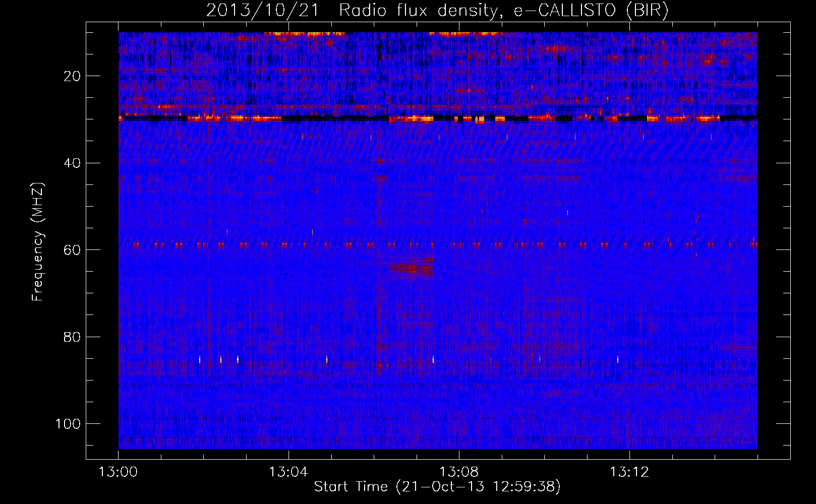816x504 pixels.
Task: Click the "Start Time (21-Oct-13 12:59:38)" x-axis label
Action: [x=437, y=487]
